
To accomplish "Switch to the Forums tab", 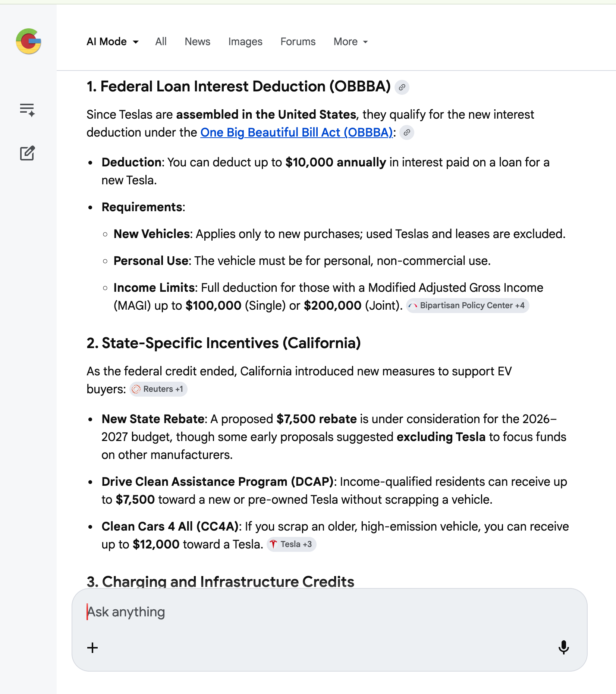I will tap(298, 42).
